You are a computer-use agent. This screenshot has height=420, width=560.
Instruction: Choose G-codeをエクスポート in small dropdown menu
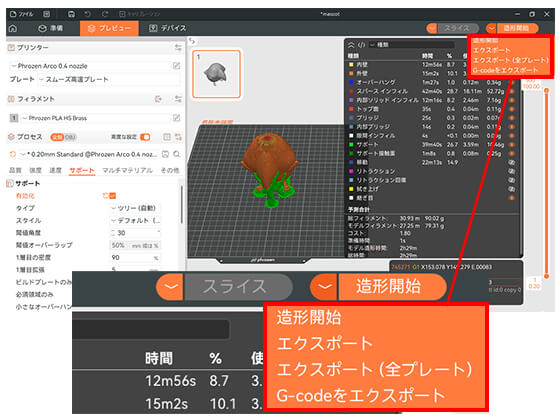pyautogui.click(x=505, y=70)
